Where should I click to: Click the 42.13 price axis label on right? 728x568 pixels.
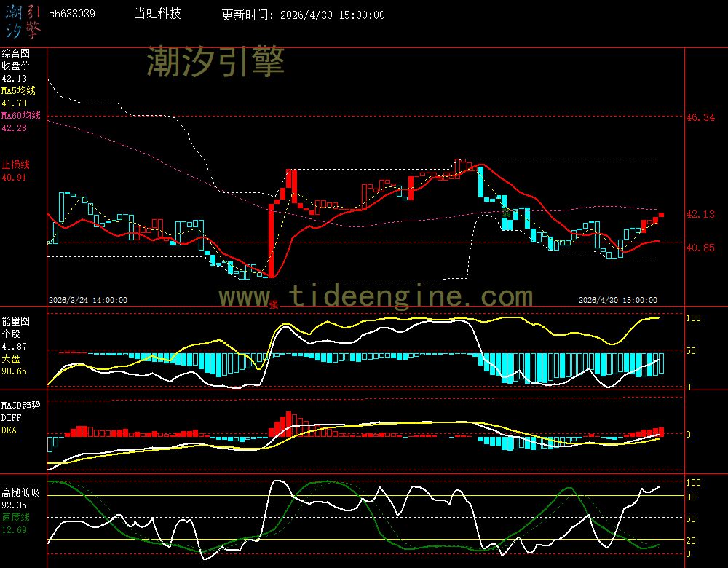click(x=700, y=214)
